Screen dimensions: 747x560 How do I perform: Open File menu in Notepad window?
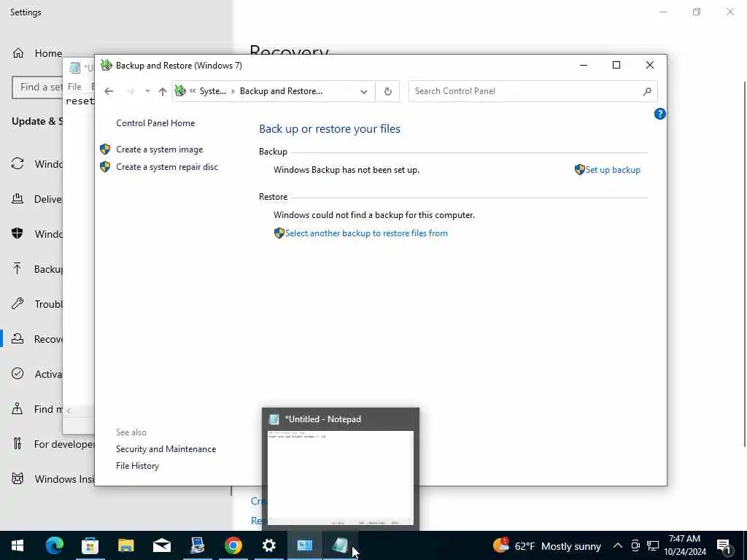coord(74,86)
